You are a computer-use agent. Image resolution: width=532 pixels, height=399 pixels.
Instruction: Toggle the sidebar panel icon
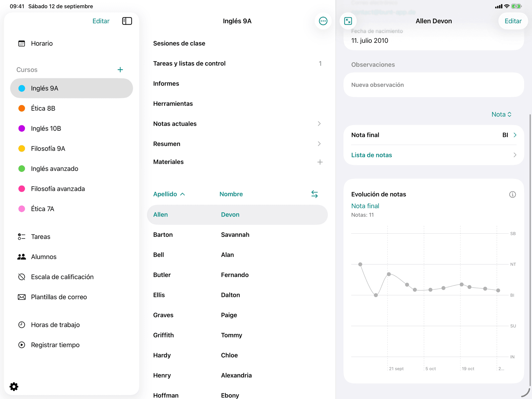point(127,21)
